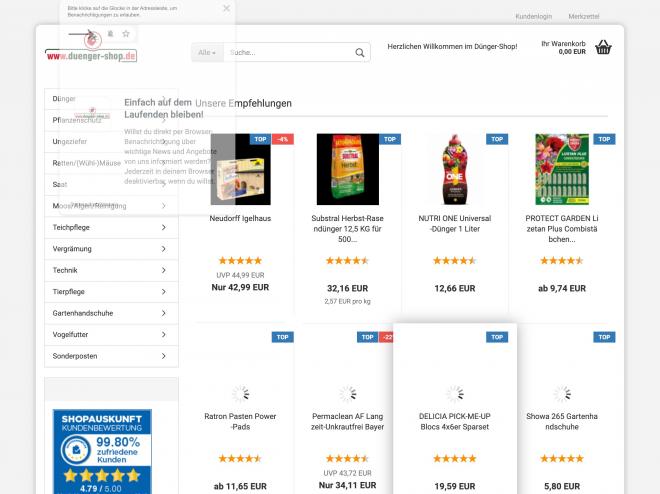This screenshot has width=660, height=494.
Task: Click the Ratron Pasten Power-Pads title
Action: 240,421
